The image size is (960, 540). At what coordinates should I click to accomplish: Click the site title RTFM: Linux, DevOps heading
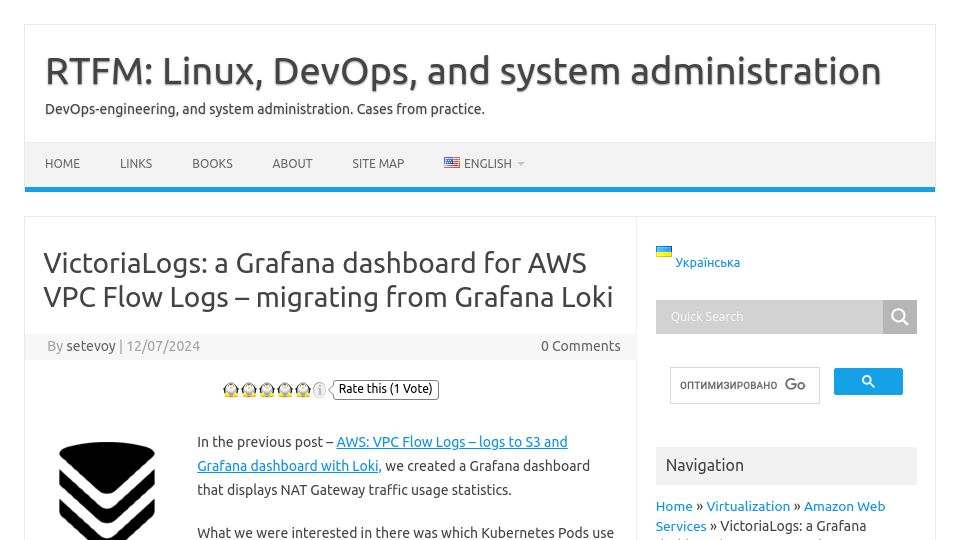[x=463, y=72]
